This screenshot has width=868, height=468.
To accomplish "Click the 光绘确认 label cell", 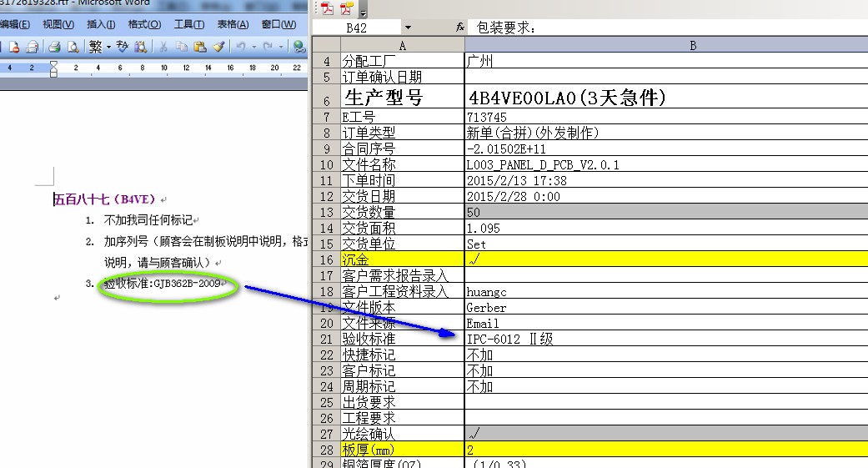I will click(x=403, y=434).
